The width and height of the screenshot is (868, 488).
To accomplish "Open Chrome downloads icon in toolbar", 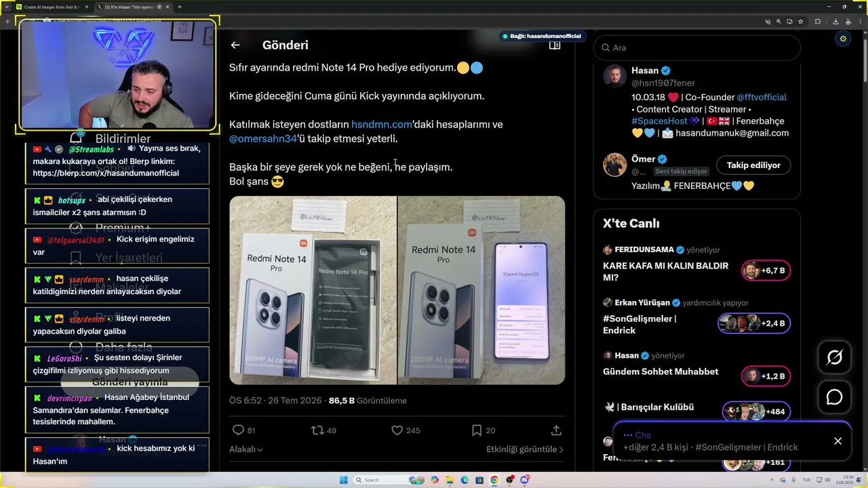I will click(835, 21).
